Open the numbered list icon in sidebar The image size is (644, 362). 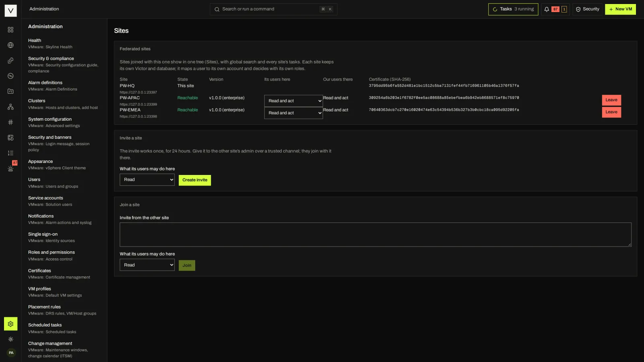[10, 153]
